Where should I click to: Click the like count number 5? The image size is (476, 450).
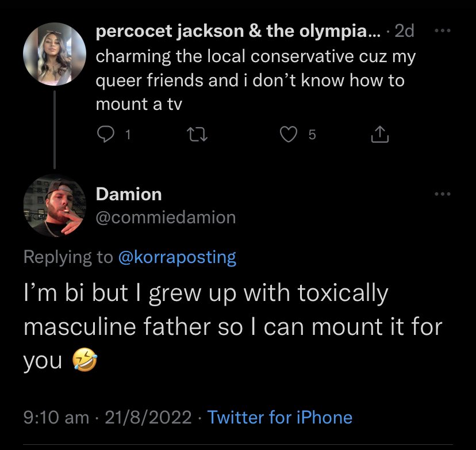(x=312, y=135)
